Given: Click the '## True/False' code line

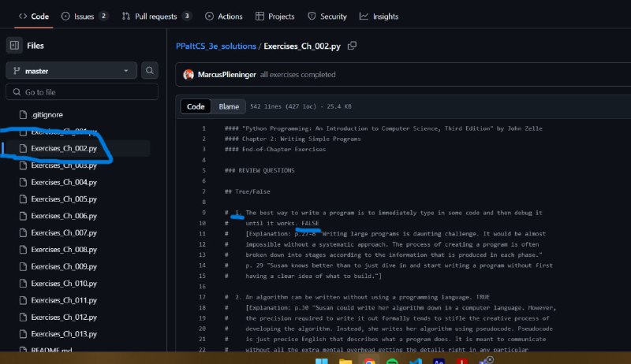Looking at the screenshot, I should (x=248, y=191).
